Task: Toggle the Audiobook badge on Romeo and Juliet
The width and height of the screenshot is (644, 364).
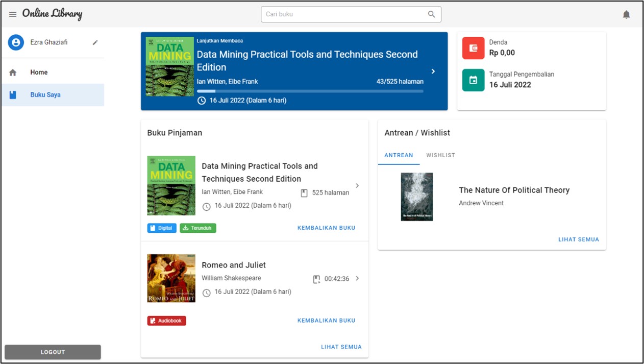Action: pos(167,320)
